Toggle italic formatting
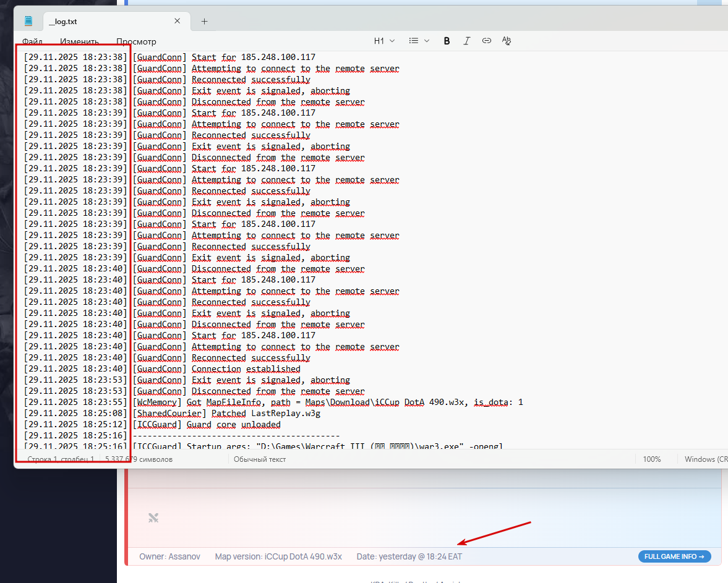The height and width of the screenshot is (583, 728). tap(466, 41)
